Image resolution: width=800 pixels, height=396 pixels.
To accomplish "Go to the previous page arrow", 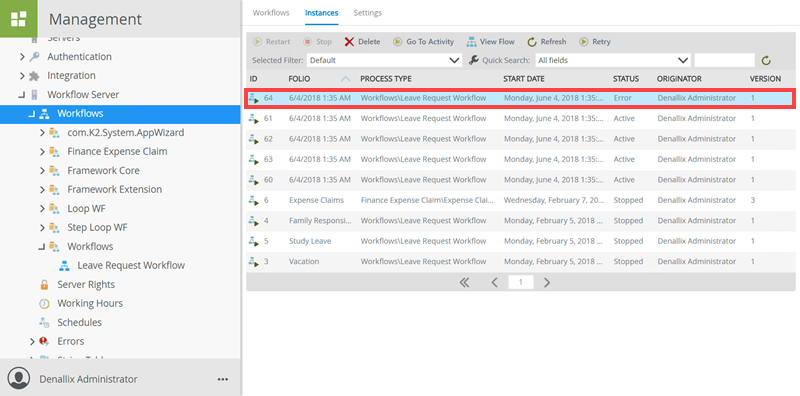I will tap(494, 283).
